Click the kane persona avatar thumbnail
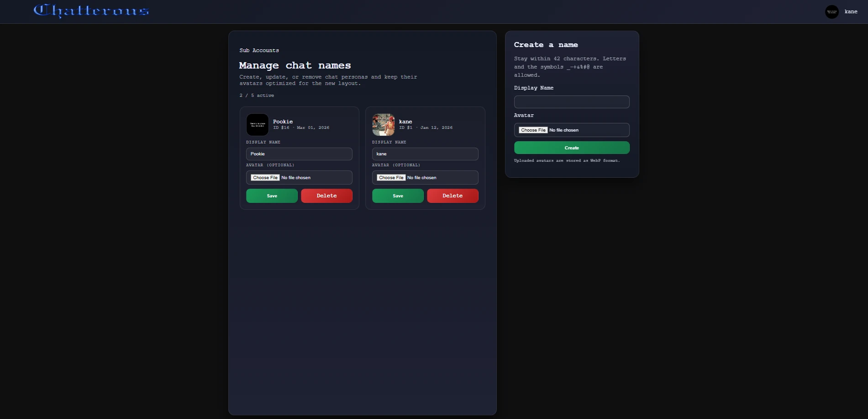This screenshot has height=419, width=868. coord(383,124)
